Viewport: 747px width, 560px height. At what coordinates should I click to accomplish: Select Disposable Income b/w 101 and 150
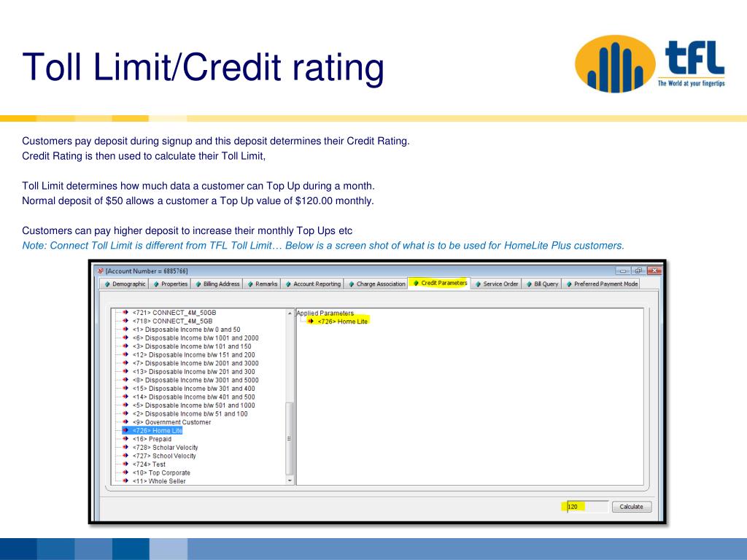coord(192,346)
